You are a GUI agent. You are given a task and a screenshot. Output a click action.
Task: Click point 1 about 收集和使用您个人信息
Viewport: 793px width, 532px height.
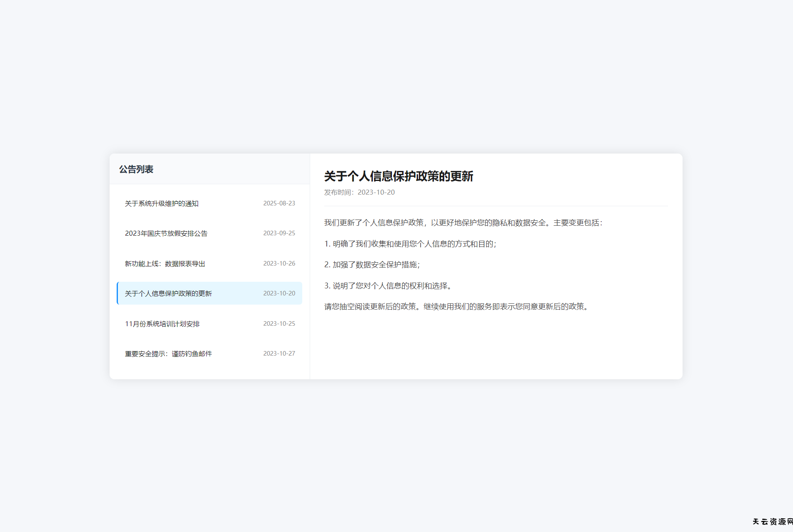(410, 244)
